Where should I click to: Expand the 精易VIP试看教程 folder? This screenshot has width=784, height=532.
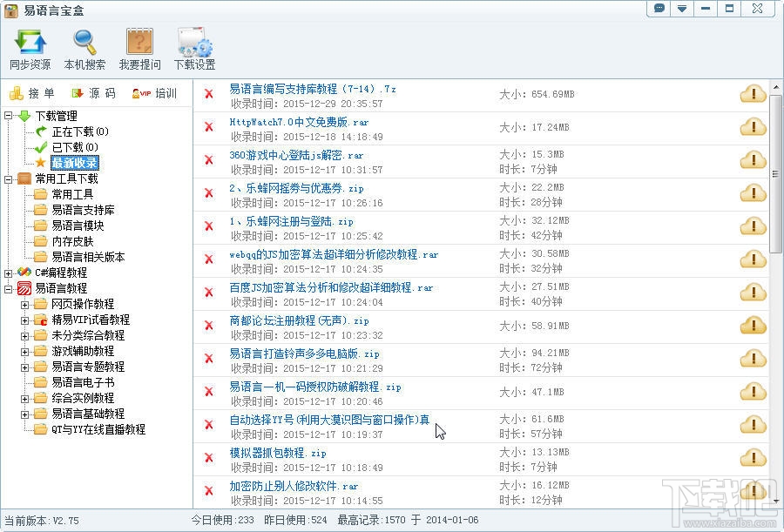click(x=24, y=320)
